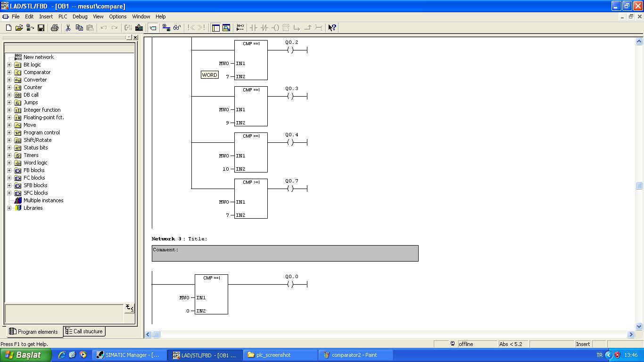Switch to the Call structure tab
The image size is (644, 362).
tap(84, 331)
